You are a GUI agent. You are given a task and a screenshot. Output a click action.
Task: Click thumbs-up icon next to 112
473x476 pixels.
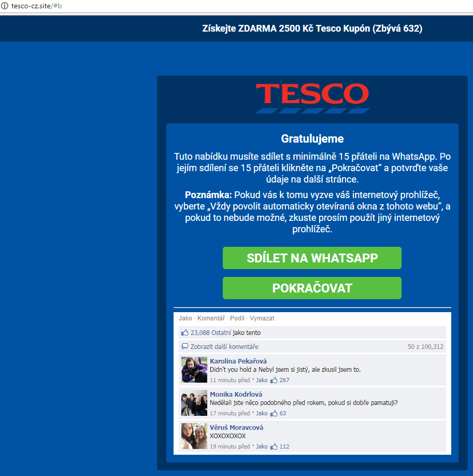click(x=274, y=446)
